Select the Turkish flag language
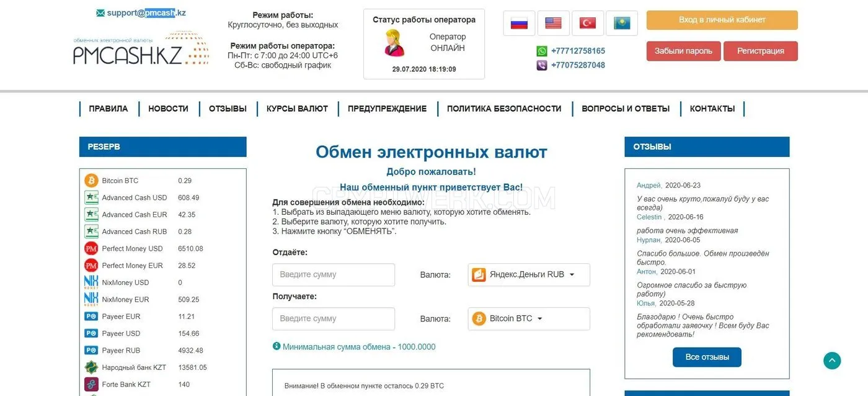868x396 pixels. pos(588,24)
